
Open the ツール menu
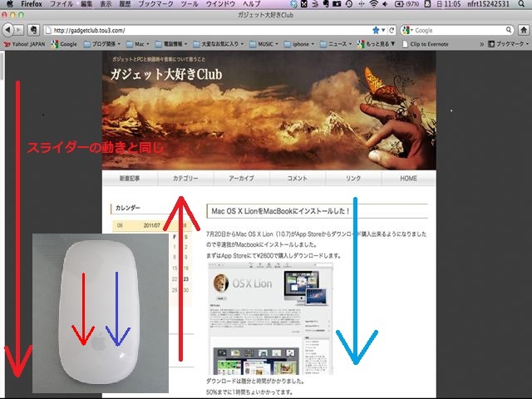[x=190, y=4]
